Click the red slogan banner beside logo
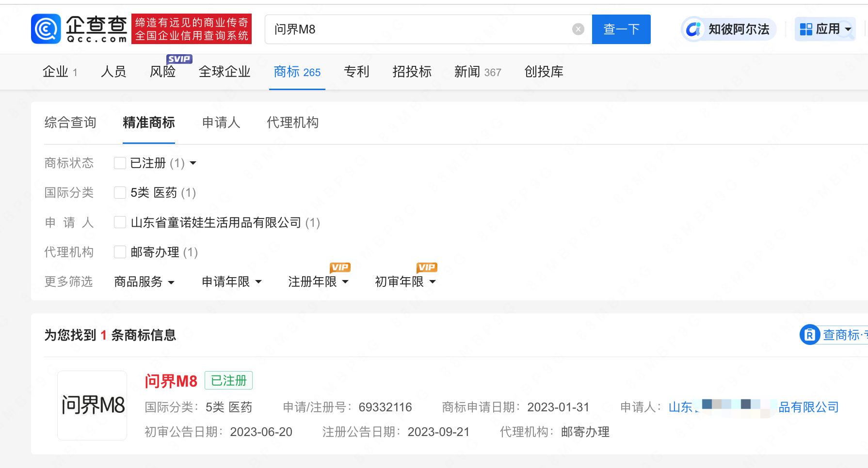Image resolution: width=868 pixels, height=468 pixels. pos(192,29)
